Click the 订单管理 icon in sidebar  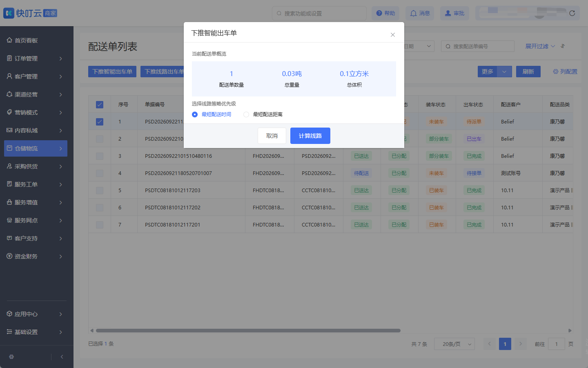coord(9,58)
